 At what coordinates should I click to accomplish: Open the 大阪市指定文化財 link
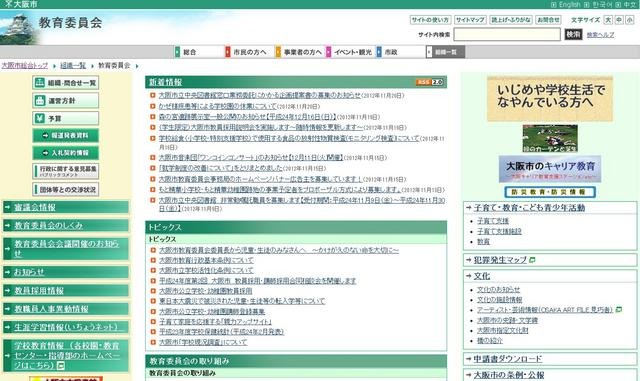503,330
